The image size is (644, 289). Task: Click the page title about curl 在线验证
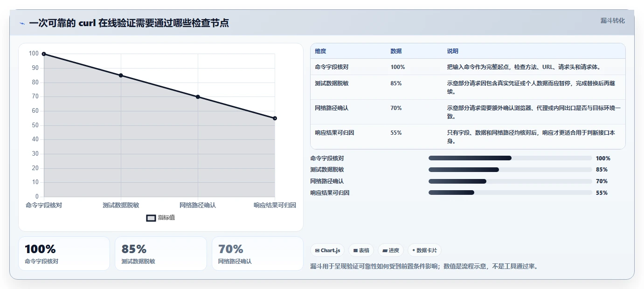click(x=129, y=23)
